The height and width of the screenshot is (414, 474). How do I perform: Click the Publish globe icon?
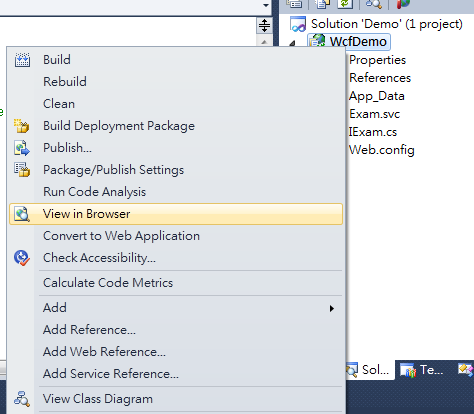(22, 148)
